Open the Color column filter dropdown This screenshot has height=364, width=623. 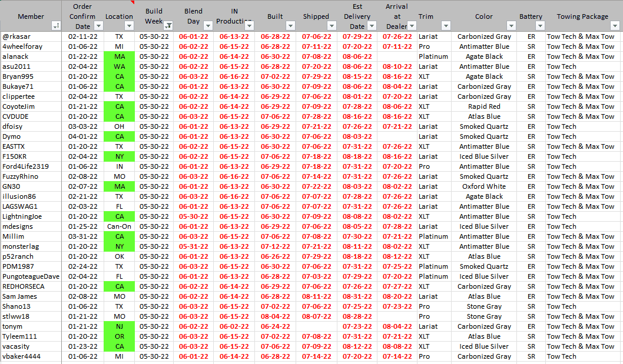[x=511, y=26]
